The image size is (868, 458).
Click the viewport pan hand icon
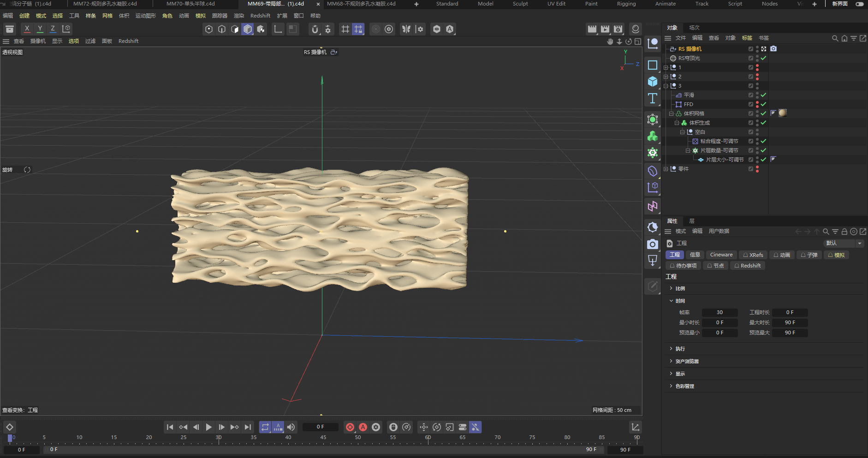tap(610, 42)
